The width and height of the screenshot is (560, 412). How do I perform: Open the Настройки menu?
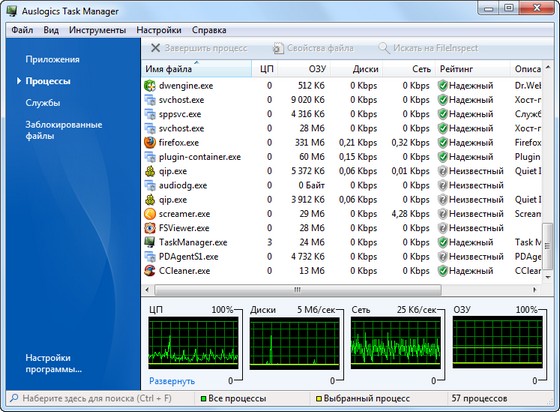pos(159,30)
